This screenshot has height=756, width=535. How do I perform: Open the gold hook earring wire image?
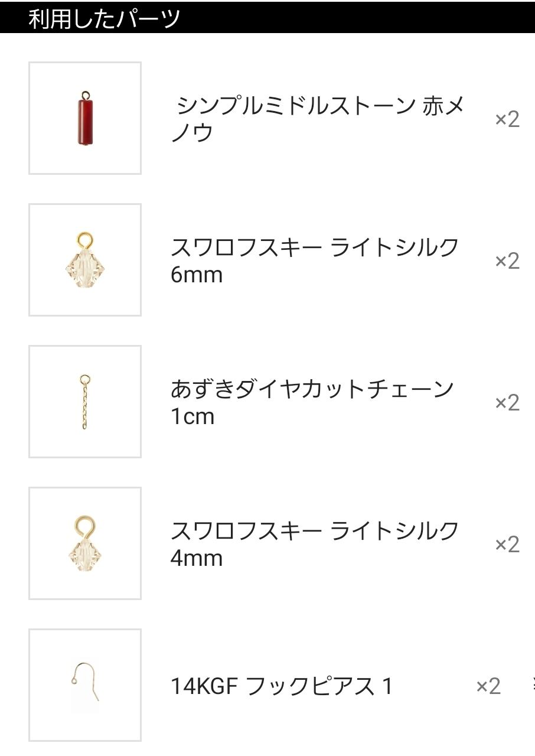85,685
